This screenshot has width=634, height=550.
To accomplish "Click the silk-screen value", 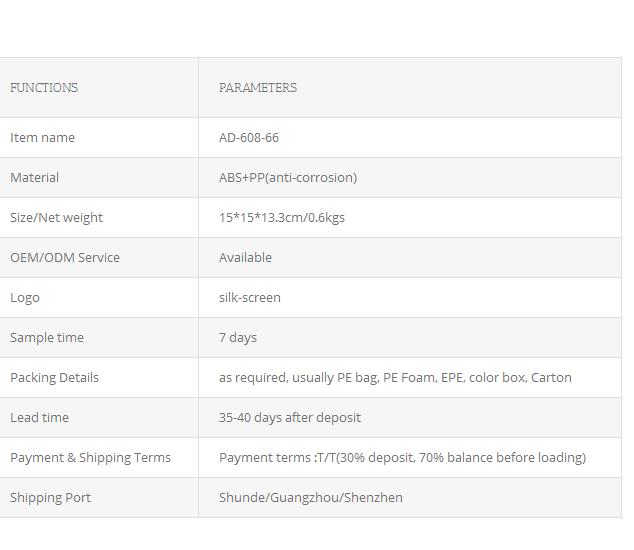I will tap(249, 298).
